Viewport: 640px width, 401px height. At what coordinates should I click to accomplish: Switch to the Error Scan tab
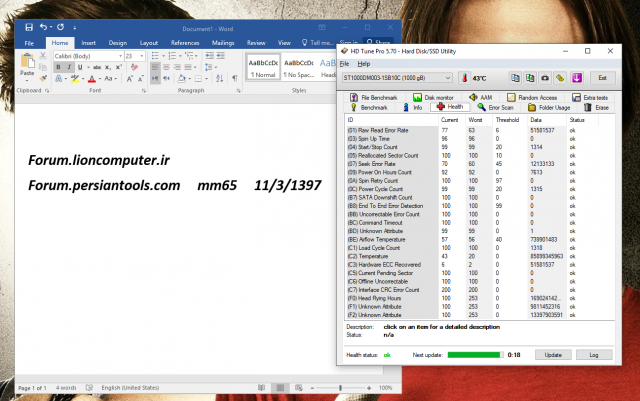498,106
